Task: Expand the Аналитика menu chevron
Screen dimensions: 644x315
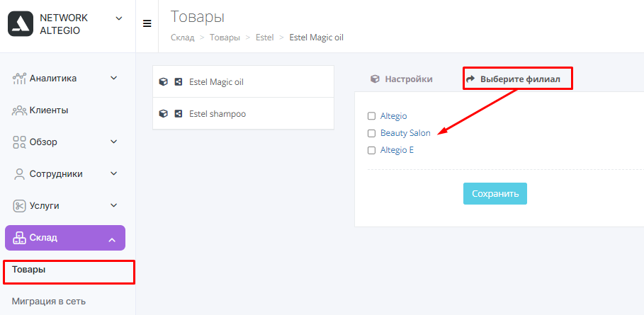Action: pos(114,78)
